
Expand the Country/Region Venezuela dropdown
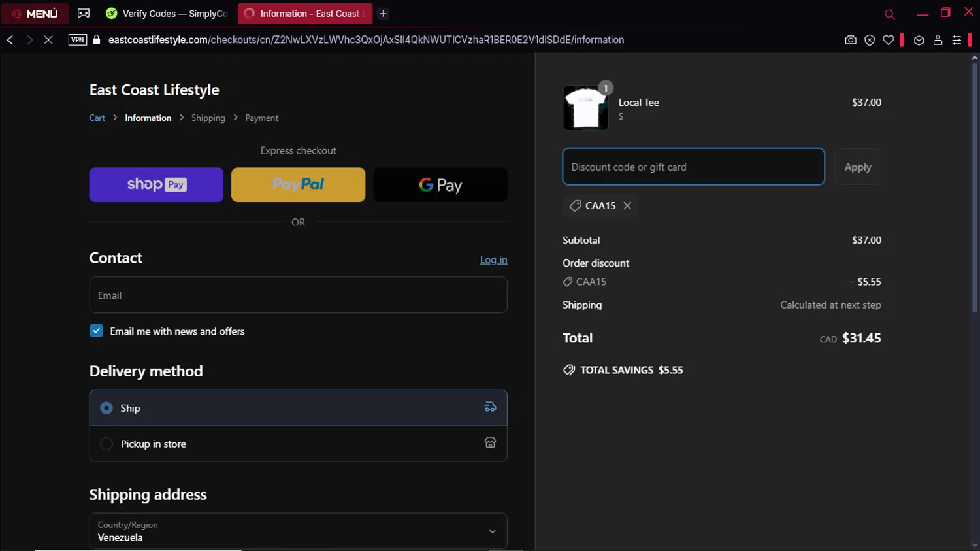pyautogui.click(x=298, y=531)
